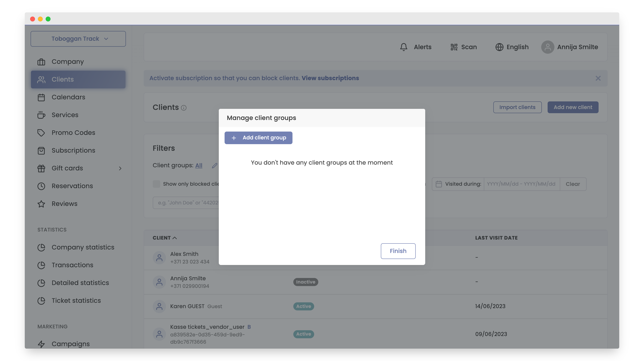This screenshot has height=361, width=644.
Task: Click the View subscriptions link
Action: 330,78
